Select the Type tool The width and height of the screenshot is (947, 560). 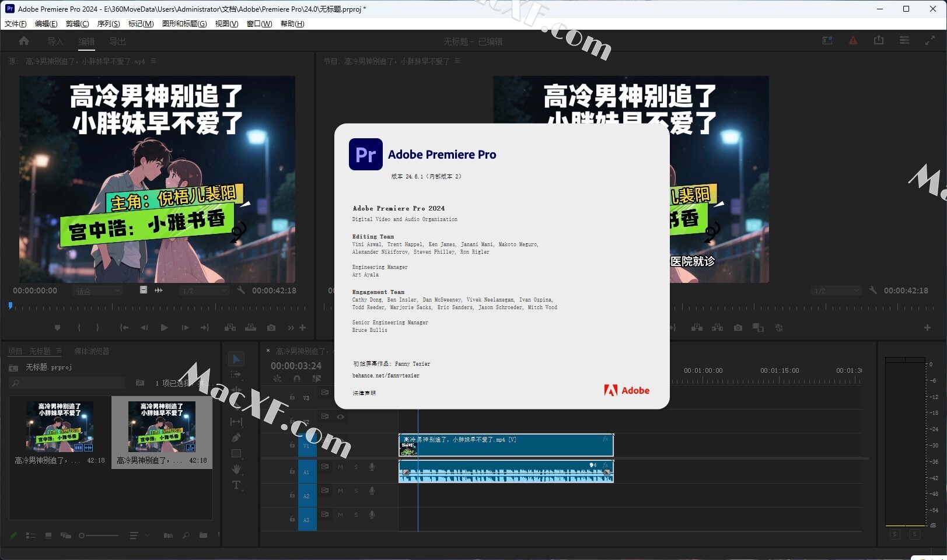click(x=236, y=485)
